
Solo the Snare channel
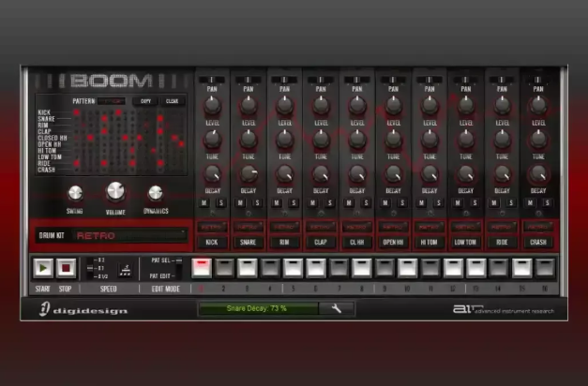click(x=257, y=203)
